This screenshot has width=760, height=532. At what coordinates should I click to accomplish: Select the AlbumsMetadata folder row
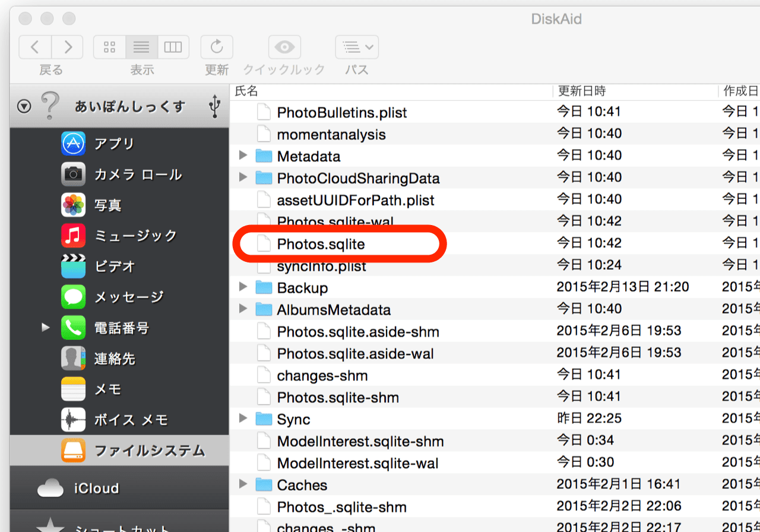[495, 309]
